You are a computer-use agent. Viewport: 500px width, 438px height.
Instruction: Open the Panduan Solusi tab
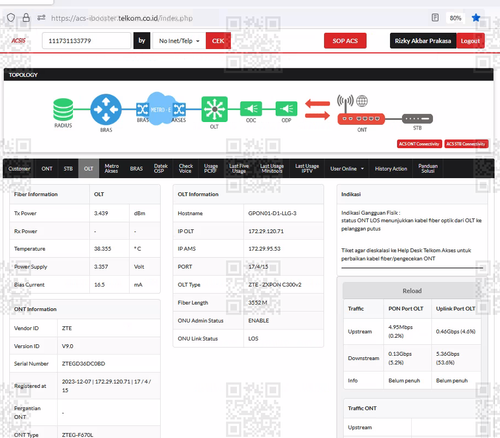(428, 169)
